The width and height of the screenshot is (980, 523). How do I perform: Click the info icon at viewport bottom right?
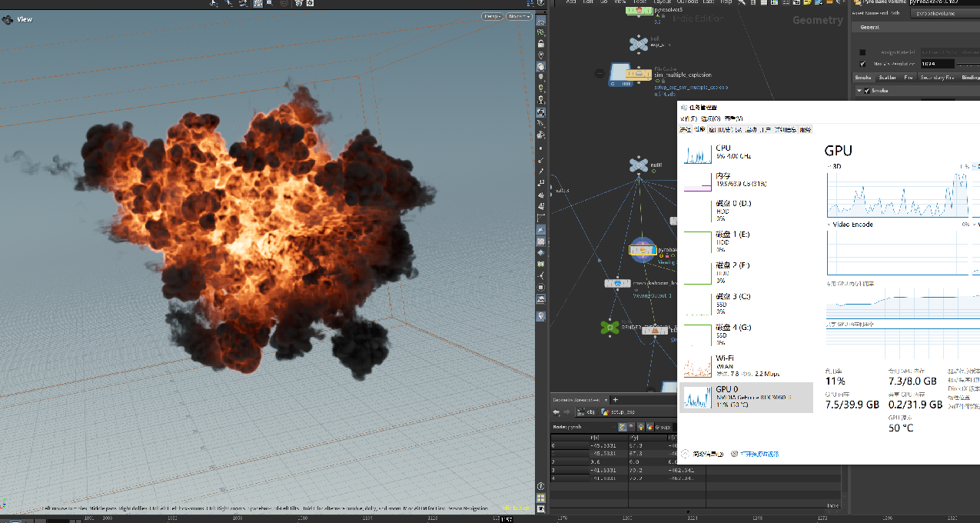pos(542,485)
